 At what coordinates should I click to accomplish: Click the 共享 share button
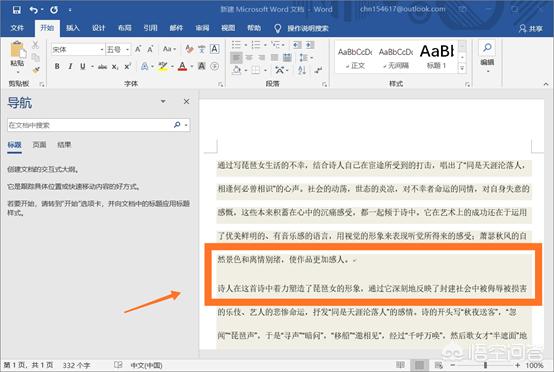tap(531, 28)
